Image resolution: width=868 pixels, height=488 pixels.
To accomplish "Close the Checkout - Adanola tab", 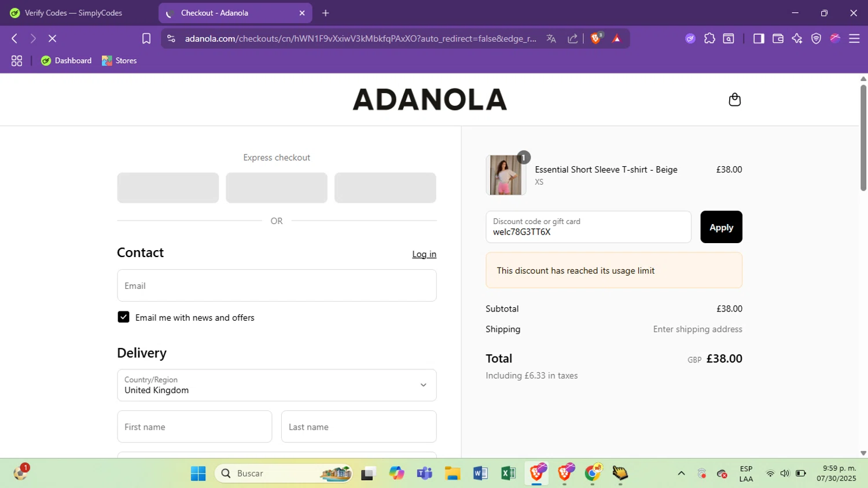I will point(302,13).
